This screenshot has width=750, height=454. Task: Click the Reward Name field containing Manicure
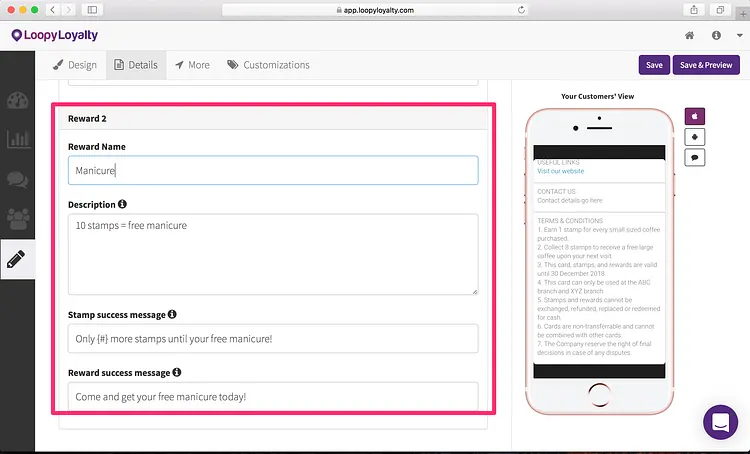coord(273,170)
